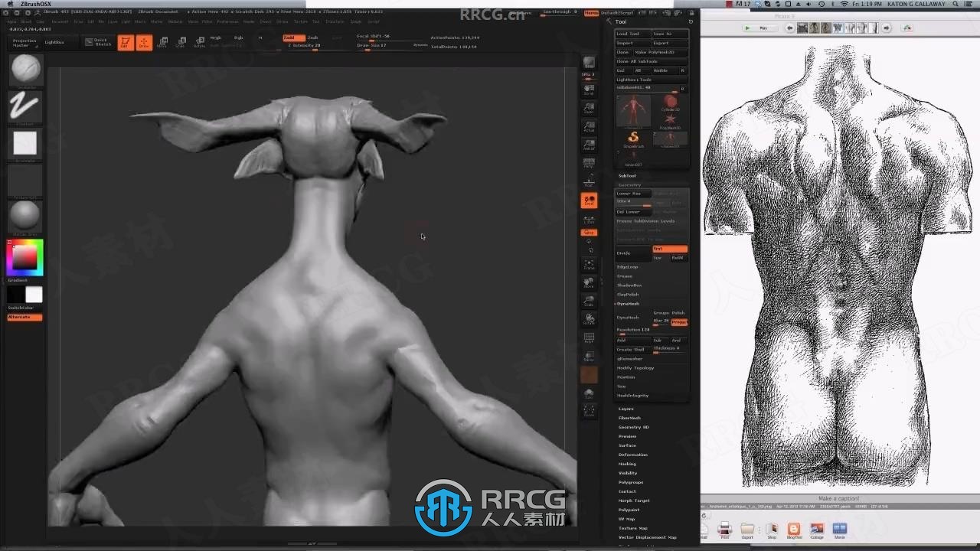Image resolution: width=980 pixels, height=551 pixels.
Task: Select the Move transform icon
Action: 162,43
